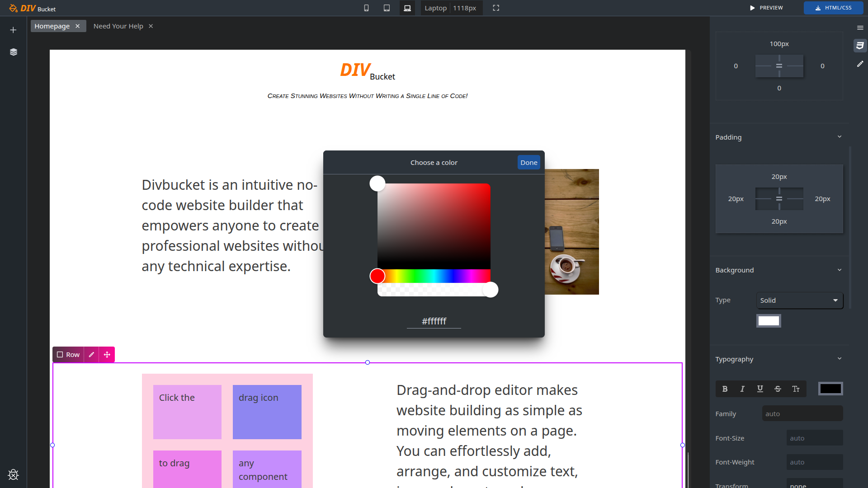The width and height of the screenshot is (868, 488).
Task: Click the Font-Size input field
Action: [815, 438]
